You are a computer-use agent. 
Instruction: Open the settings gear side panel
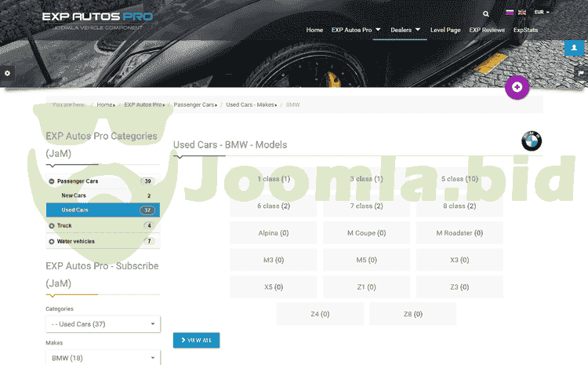click(x=7, y=73)
